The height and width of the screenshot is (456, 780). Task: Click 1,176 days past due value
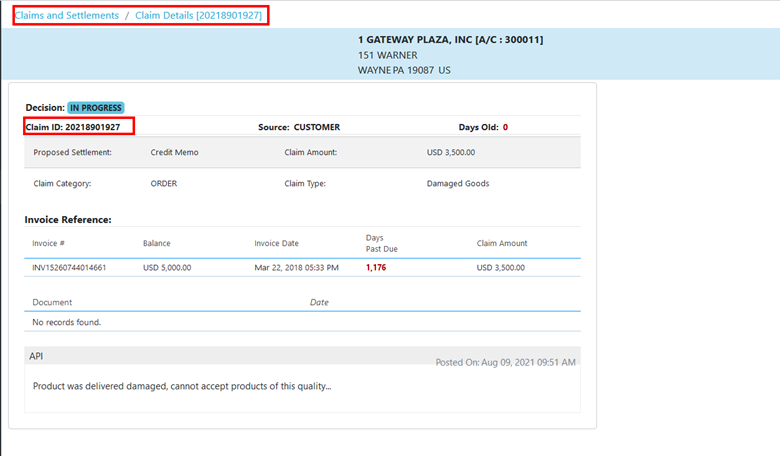click(376, 268)
